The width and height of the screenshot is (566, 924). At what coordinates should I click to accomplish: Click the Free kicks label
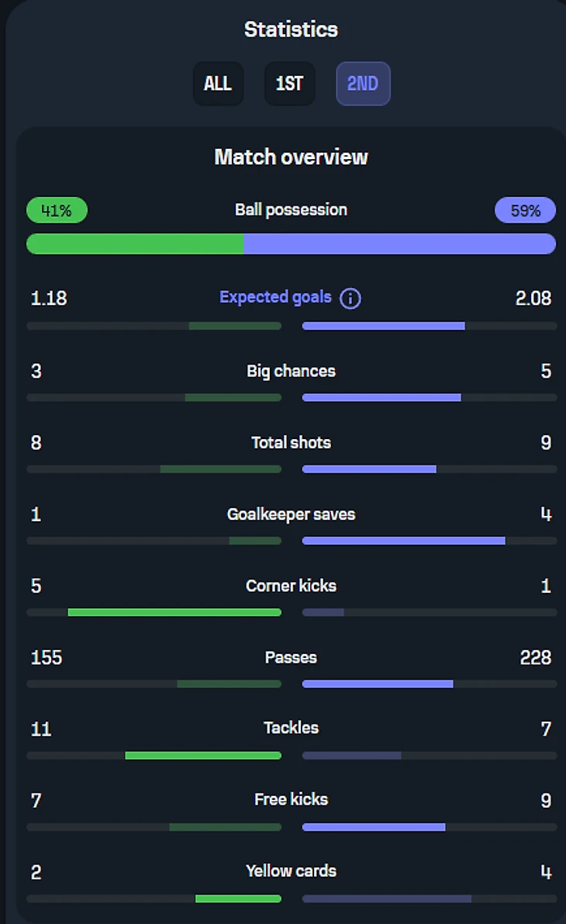pyautogui.click(x=291, y=799)
